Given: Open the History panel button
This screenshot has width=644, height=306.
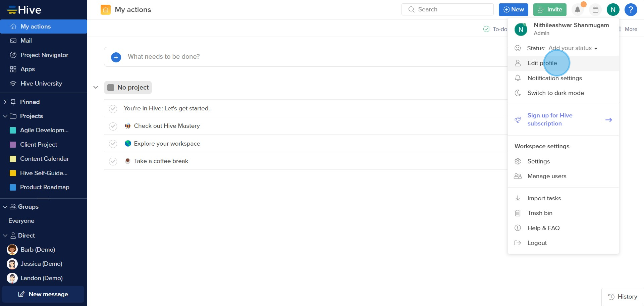Looking at the screenshot, I should pyautogui.click(x=623, y=297).
